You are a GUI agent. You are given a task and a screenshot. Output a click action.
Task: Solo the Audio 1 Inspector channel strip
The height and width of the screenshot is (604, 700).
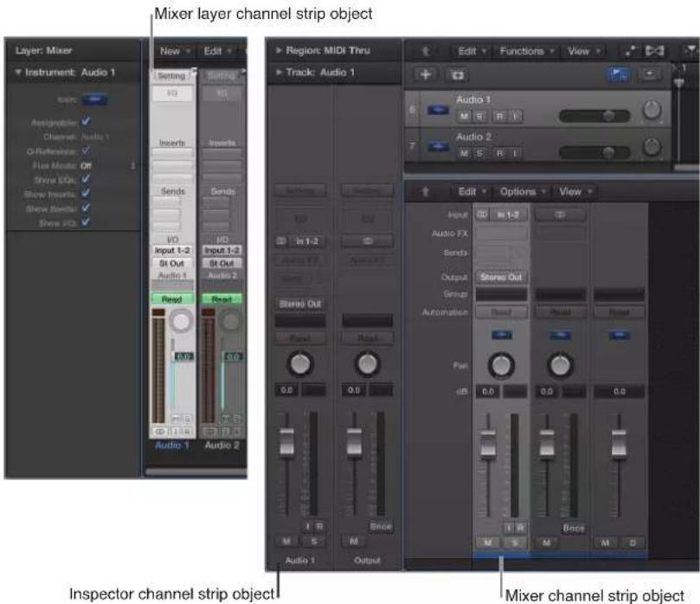pos(314,542)
